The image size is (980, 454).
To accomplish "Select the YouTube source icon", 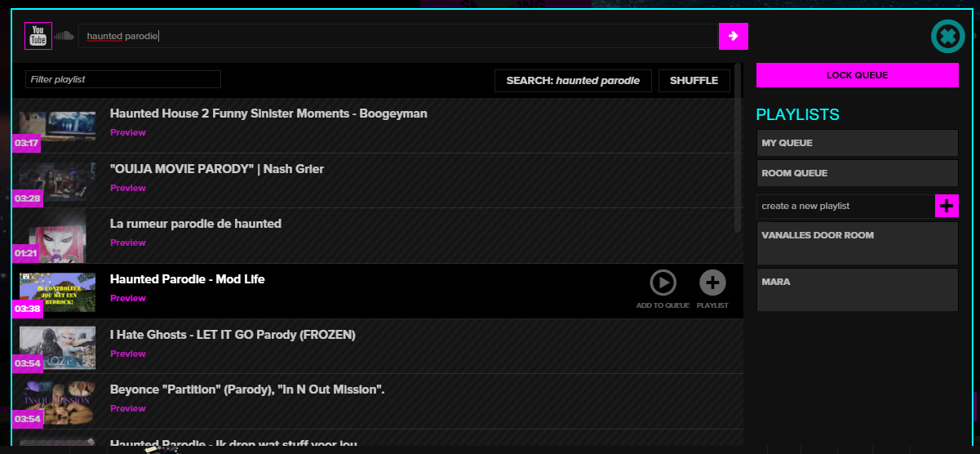I will pos(38,36).
